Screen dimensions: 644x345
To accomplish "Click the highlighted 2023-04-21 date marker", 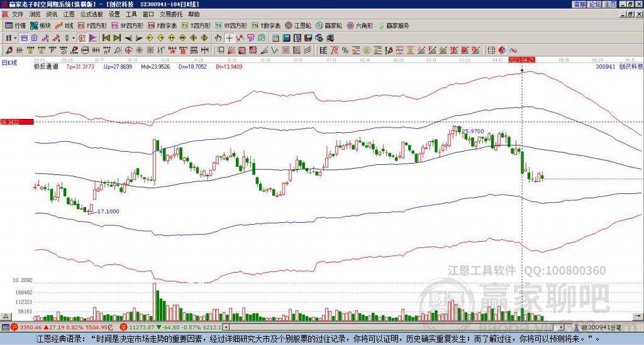I will [521, 60].
